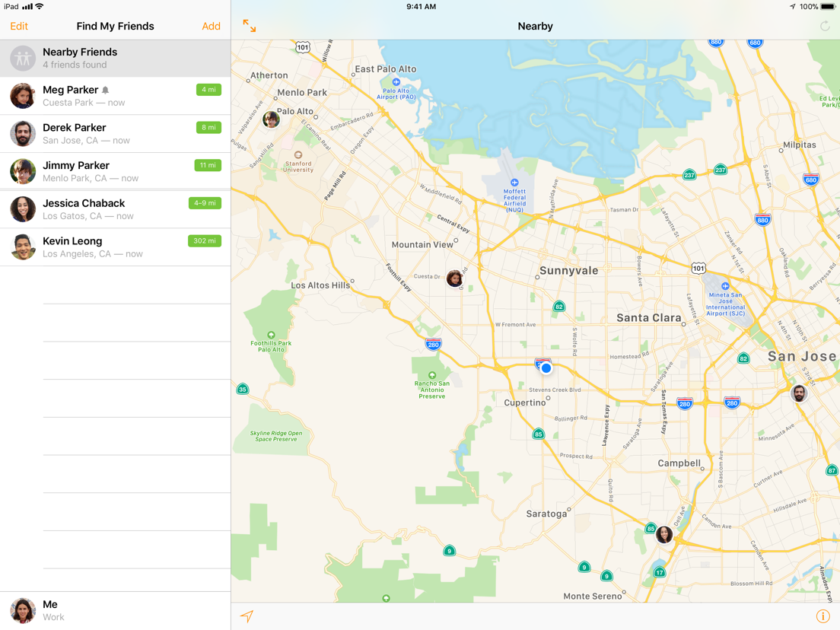Tap Jessica Chaback's 4–9 mi distance badge
The image size is (840, 630).
(x=205, y=203)
